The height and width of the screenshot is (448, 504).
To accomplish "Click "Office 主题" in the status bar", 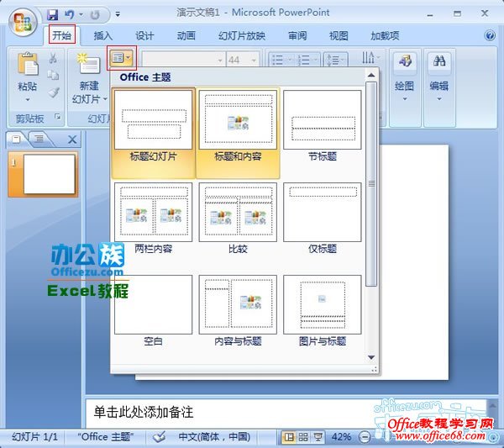I will [105, 437].
